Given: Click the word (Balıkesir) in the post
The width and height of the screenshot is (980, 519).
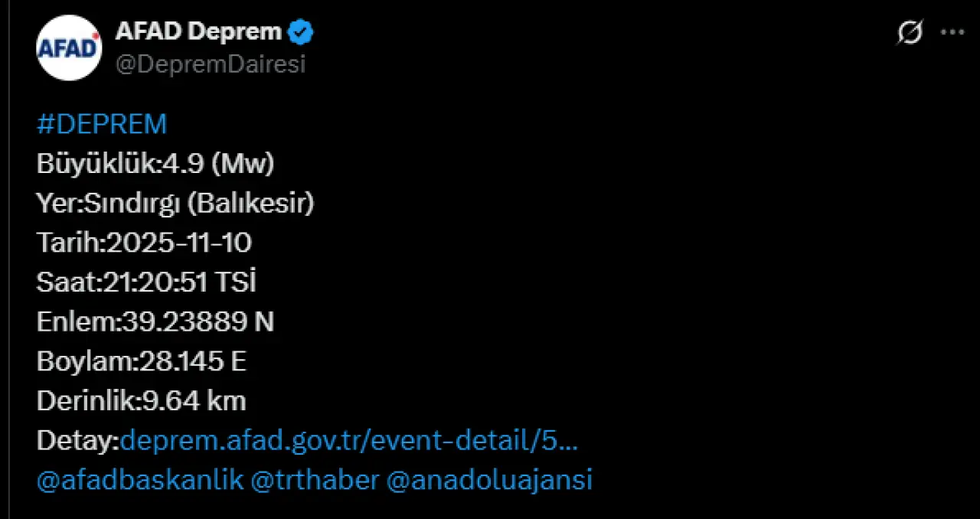Looking at the screenshot, I should pos(250,204).
